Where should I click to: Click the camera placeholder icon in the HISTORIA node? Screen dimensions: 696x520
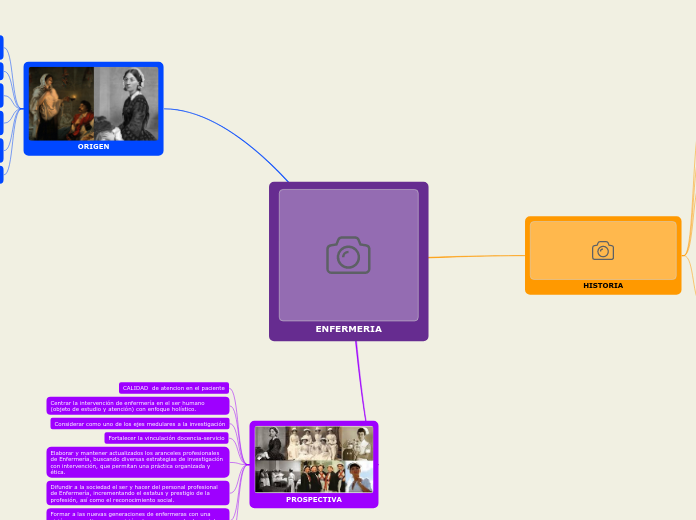[x=603, y=251]
